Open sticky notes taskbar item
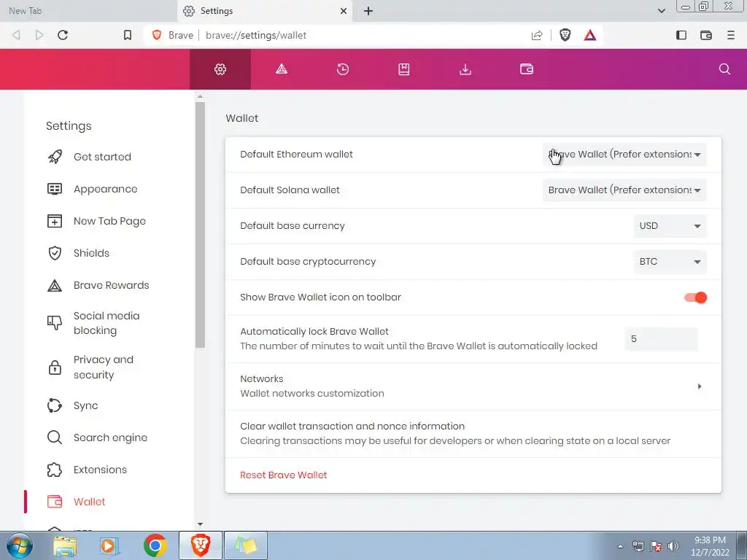The image size is (747, 560). 246,545
